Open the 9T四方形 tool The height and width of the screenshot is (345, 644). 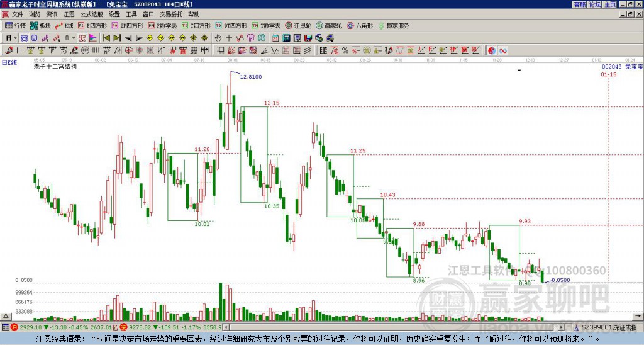(x=231, y=25)
